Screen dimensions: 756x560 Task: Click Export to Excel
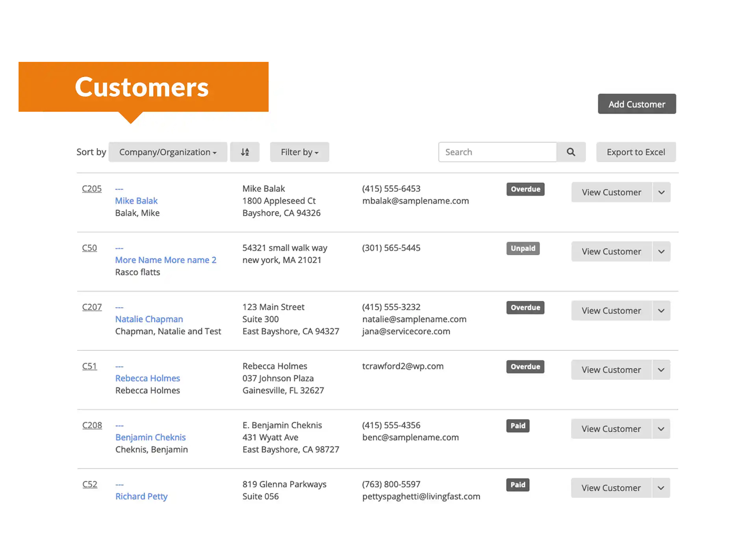click(x=636, y=152)
